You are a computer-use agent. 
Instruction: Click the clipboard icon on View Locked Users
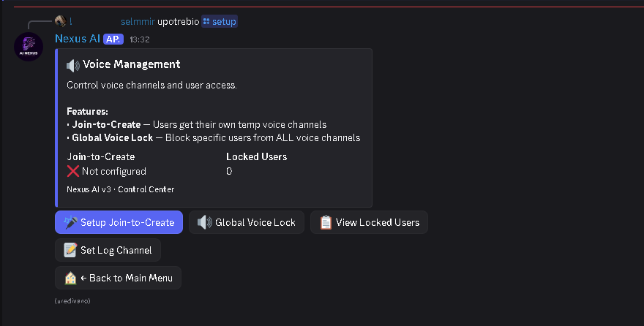click(326, 222)
